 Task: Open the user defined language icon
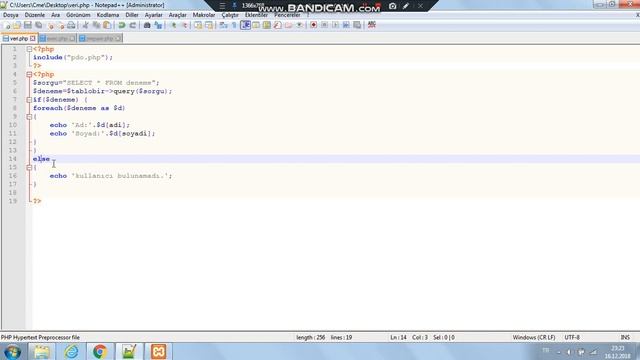[x=256, y=25]
